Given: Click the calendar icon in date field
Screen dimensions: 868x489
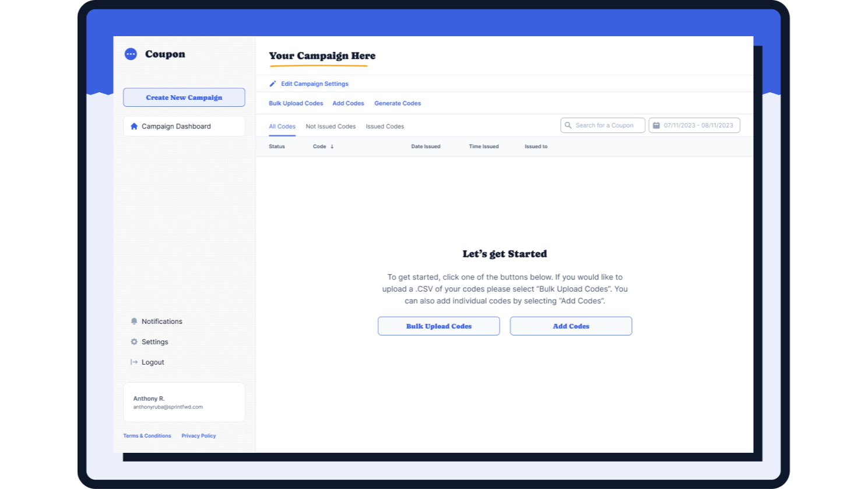Looking at the screenshot, I should point(656,125).
